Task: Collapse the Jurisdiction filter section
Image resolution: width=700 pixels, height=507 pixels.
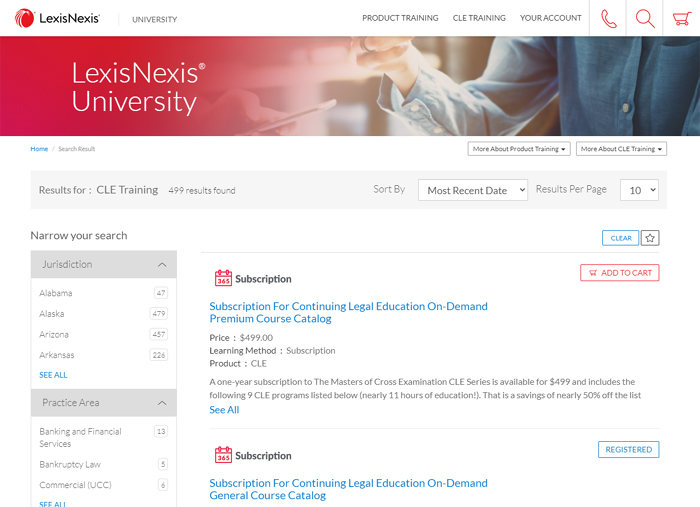Action: pos(104,264)
